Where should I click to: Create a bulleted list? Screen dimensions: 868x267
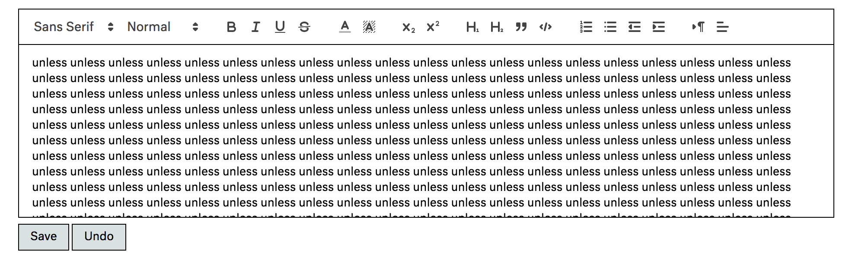[610, 27]
